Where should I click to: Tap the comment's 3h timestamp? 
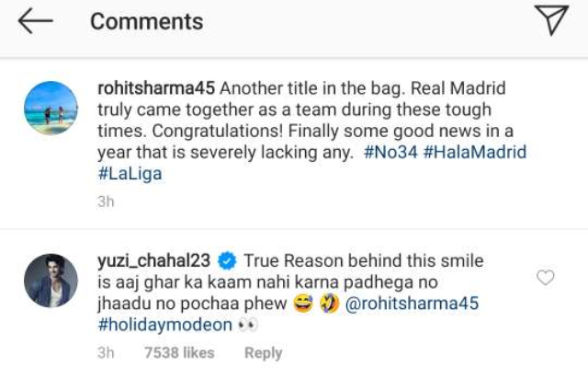pyautogui.click(x=106, y=353)
